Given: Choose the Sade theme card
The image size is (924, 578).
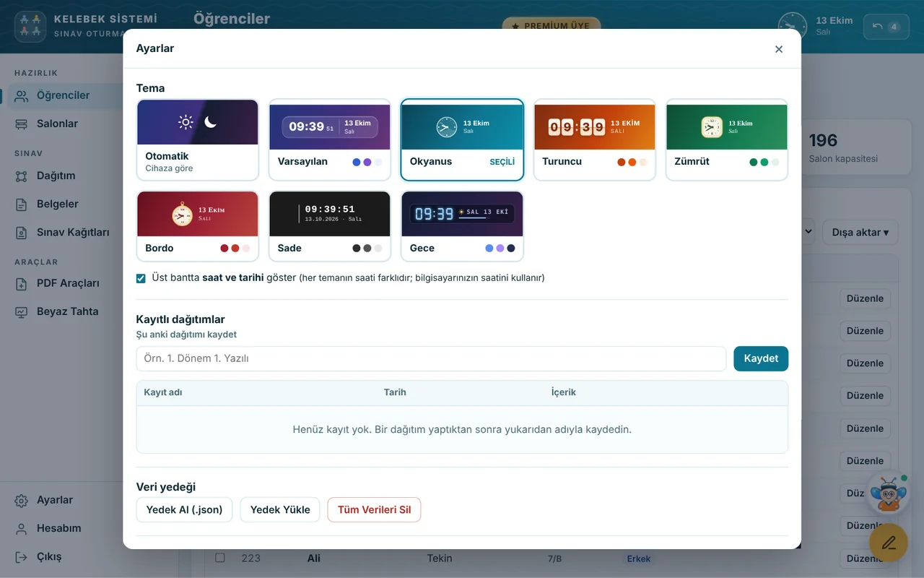Looking at the screenshot, I should tap(330, 226).
